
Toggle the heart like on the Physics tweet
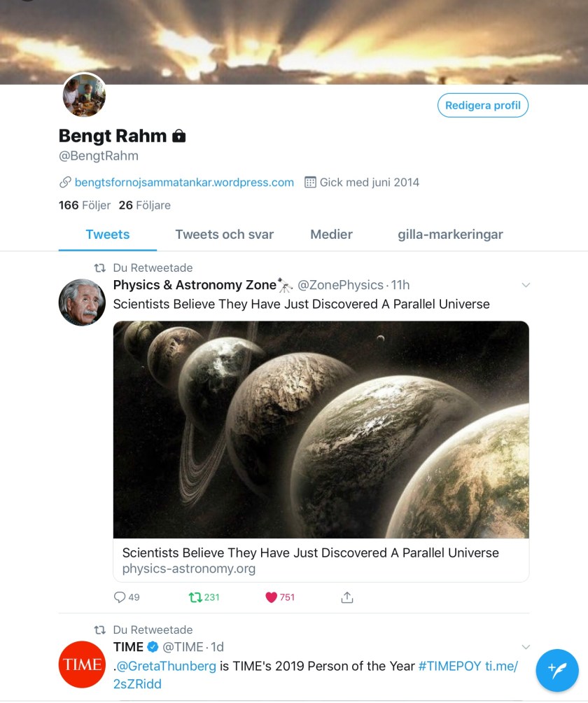(272, 597)
